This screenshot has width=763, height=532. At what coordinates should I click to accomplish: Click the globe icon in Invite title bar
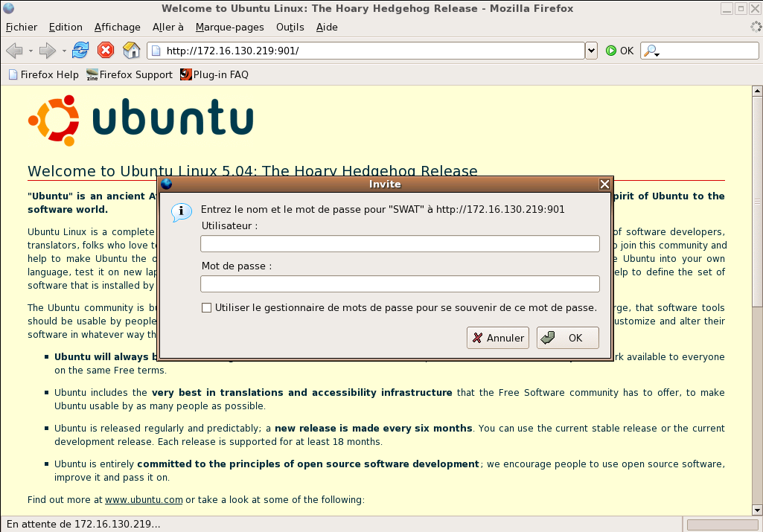coord(167,184)
